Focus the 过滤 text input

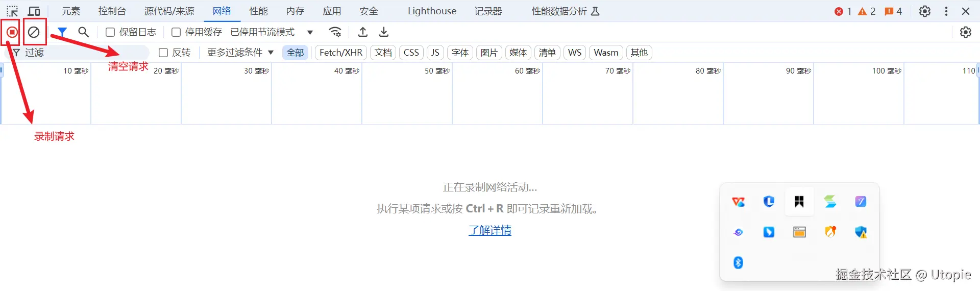[77, 53]
